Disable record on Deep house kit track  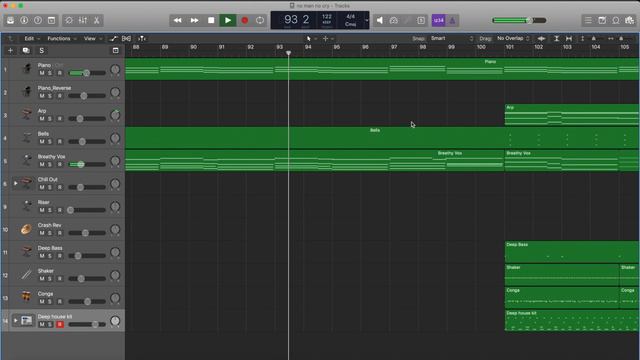60,324
